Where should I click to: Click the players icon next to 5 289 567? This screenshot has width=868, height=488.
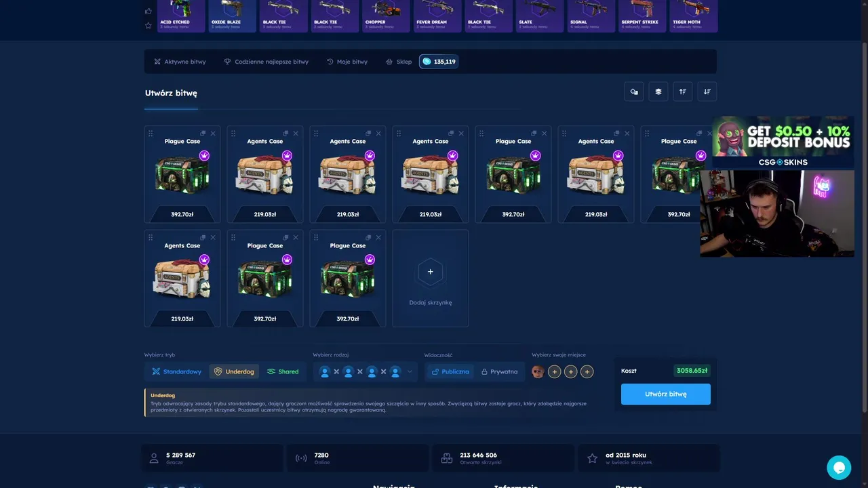154,458
